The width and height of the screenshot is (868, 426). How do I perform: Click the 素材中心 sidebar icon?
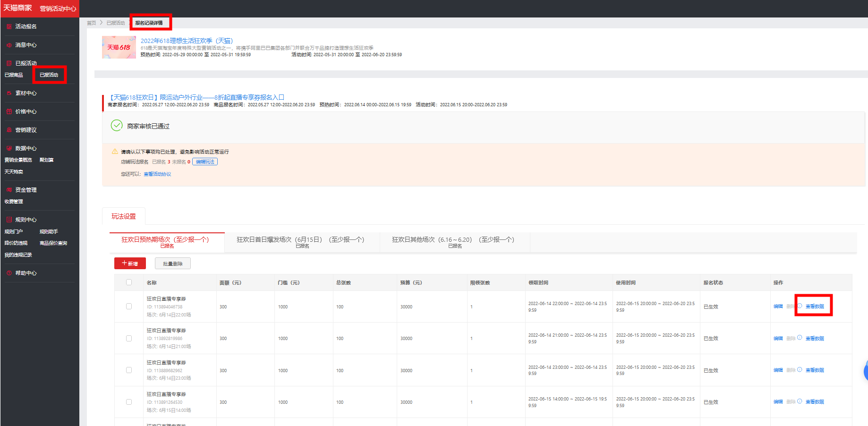click(9, 93)
